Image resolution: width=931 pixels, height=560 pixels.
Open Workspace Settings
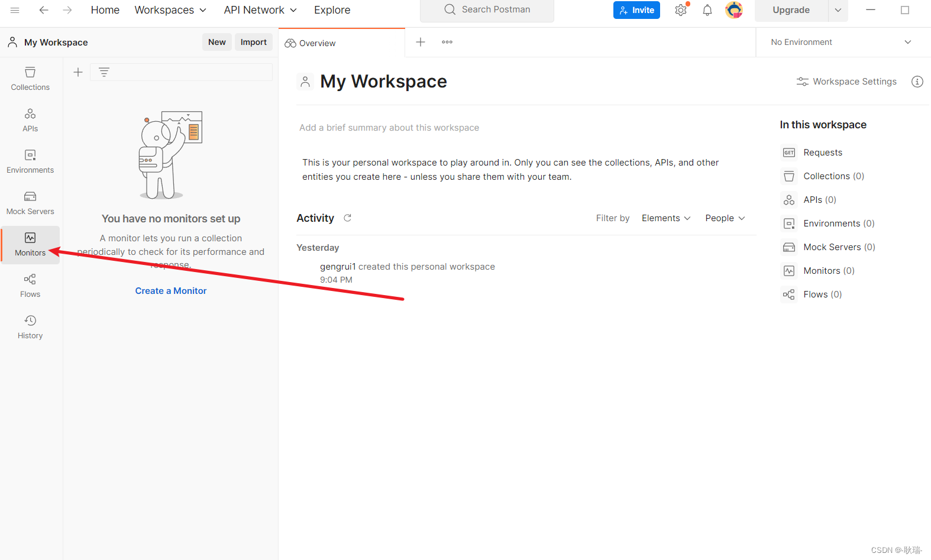(846, 82)
